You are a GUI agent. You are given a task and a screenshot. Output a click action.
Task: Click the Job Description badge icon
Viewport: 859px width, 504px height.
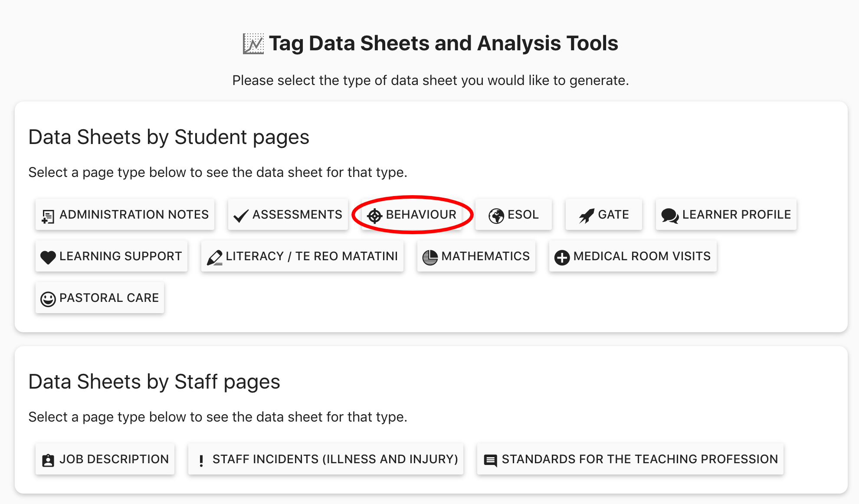click(x=48, y=460)
